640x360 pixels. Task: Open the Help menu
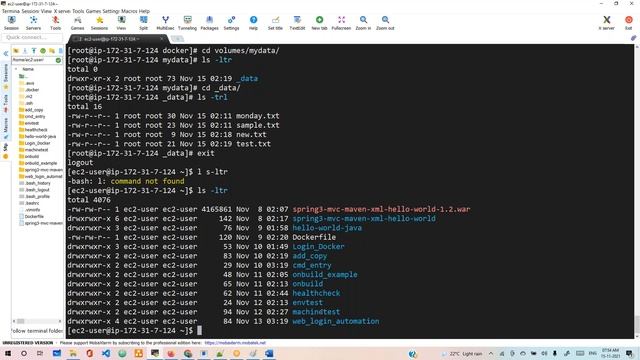(144, 11)
